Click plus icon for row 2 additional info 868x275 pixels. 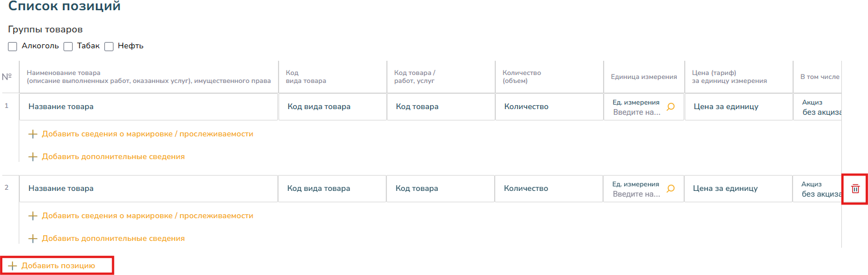tap(32, 238)
